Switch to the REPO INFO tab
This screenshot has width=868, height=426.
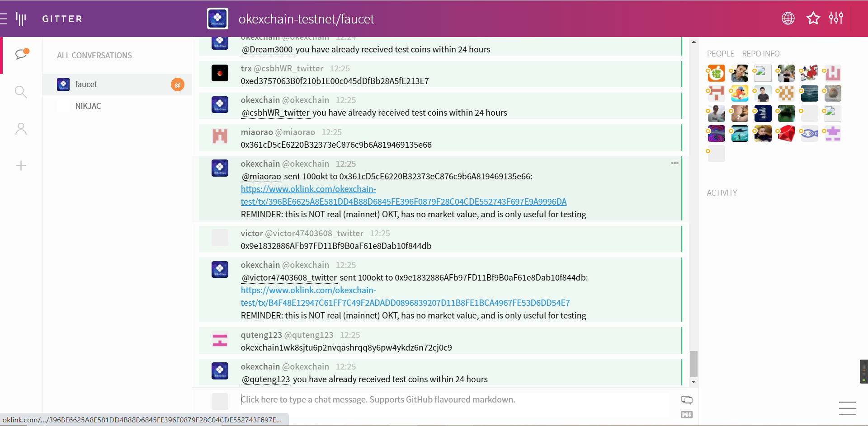pyautogui.click(x=760, y=54)
